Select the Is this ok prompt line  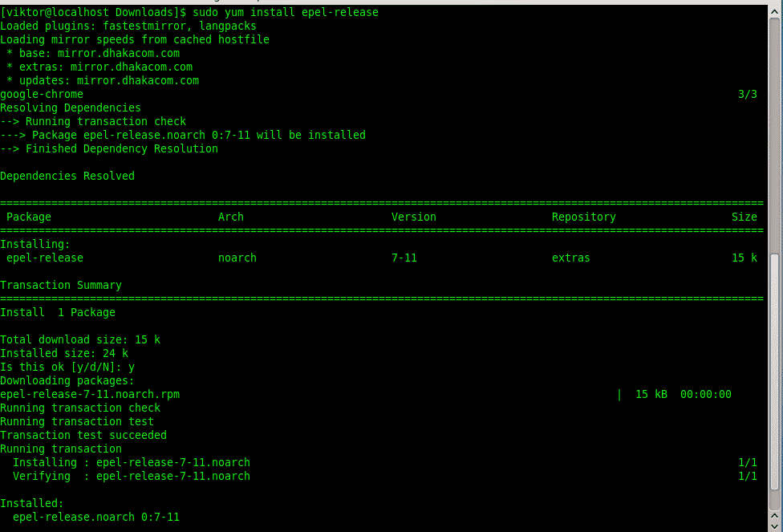[67, 367]
